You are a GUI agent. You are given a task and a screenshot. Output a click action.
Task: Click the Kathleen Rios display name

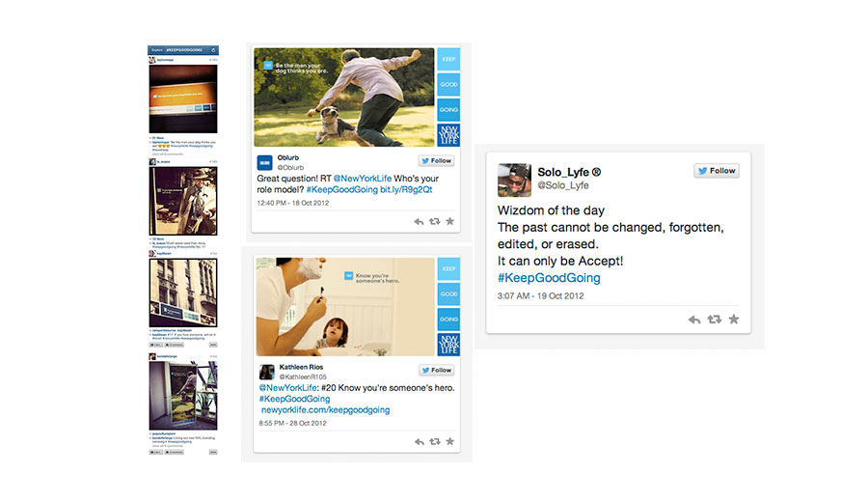point(301,367)
